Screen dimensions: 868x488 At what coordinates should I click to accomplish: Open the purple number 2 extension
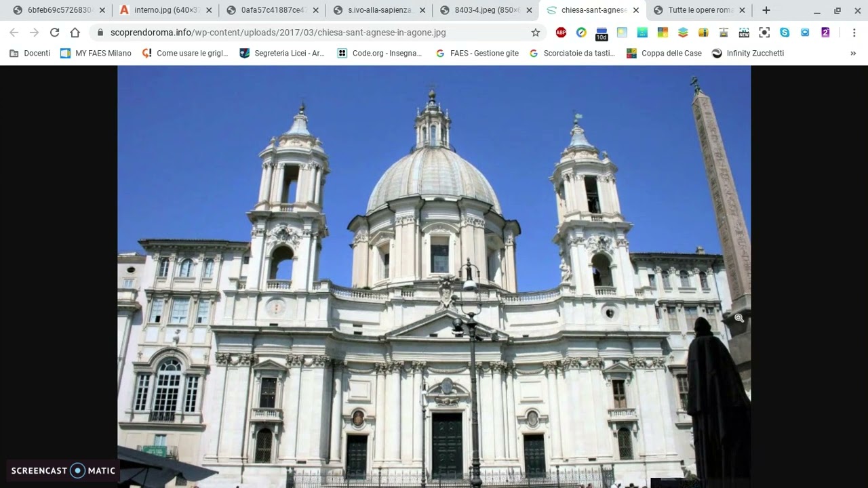pos(825,33)
